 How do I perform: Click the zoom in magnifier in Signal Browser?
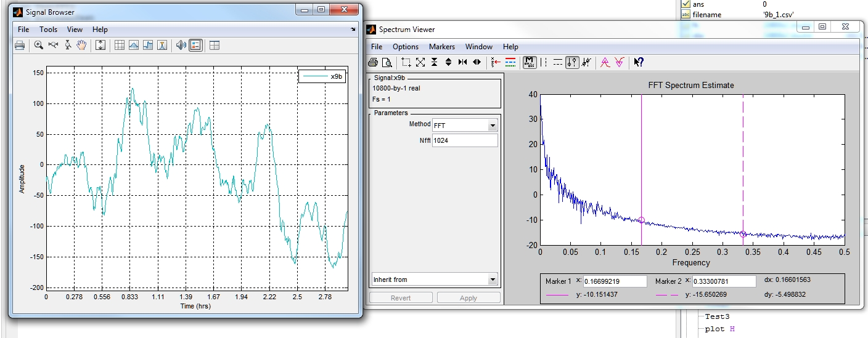point(38,45)
